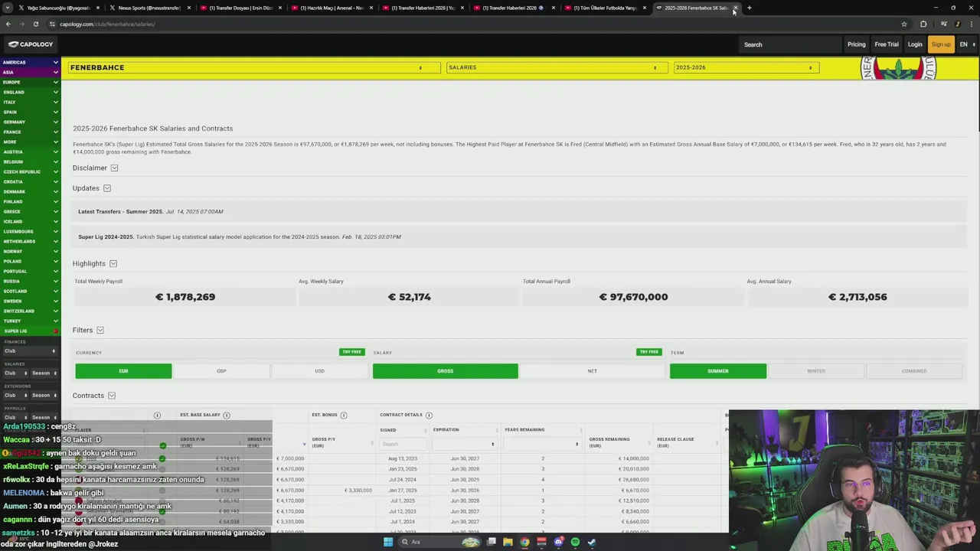980x551 pixels.
Task: Open Windows Start menu
Action: click(x=388, y=542)
